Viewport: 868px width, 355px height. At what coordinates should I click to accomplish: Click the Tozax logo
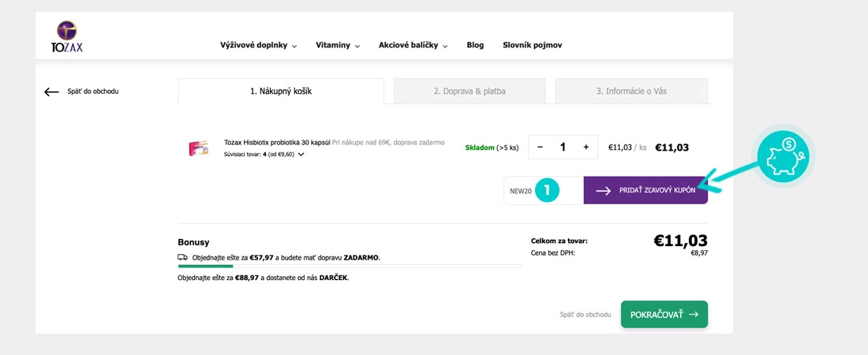(67, 36)
